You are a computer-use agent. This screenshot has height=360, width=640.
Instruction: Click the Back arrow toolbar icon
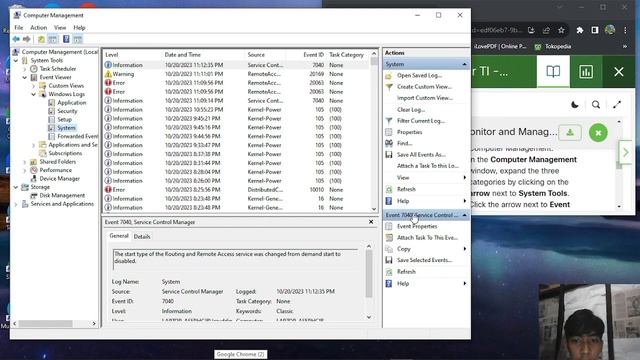click(16, 39)
